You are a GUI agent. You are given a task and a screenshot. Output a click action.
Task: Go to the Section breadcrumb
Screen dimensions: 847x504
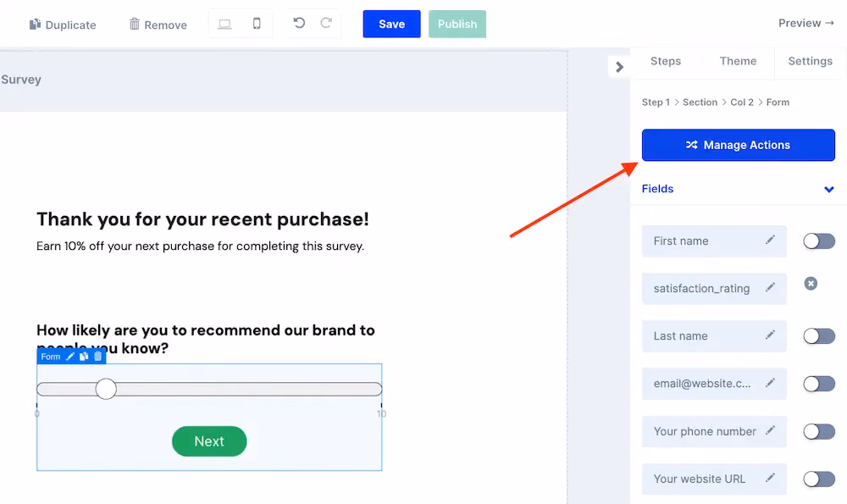[700, 102]
